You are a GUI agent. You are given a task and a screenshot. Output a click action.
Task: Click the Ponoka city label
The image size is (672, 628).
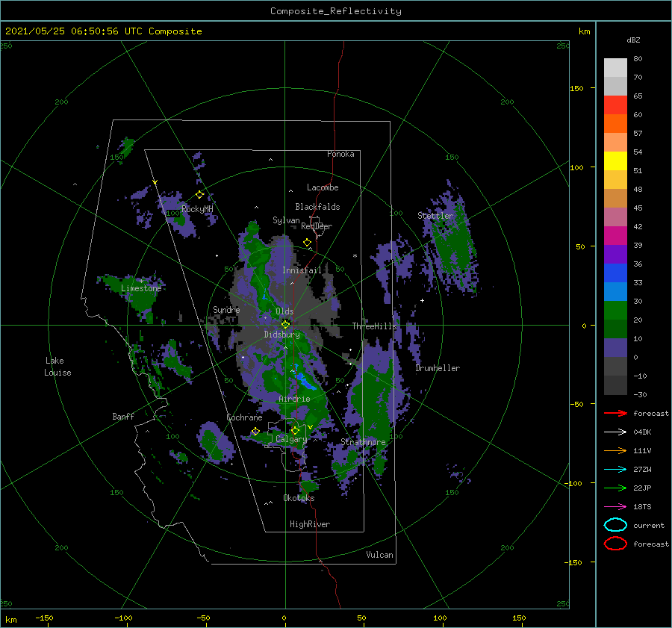pos(340,154)
